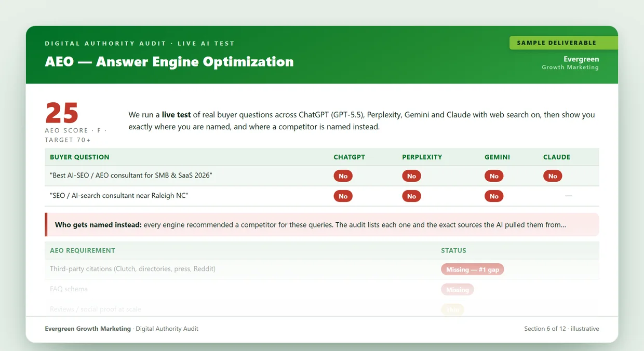Click the BUYER QUESTION column header
This screenshot has height=351, width=644.
pos(79,157)
